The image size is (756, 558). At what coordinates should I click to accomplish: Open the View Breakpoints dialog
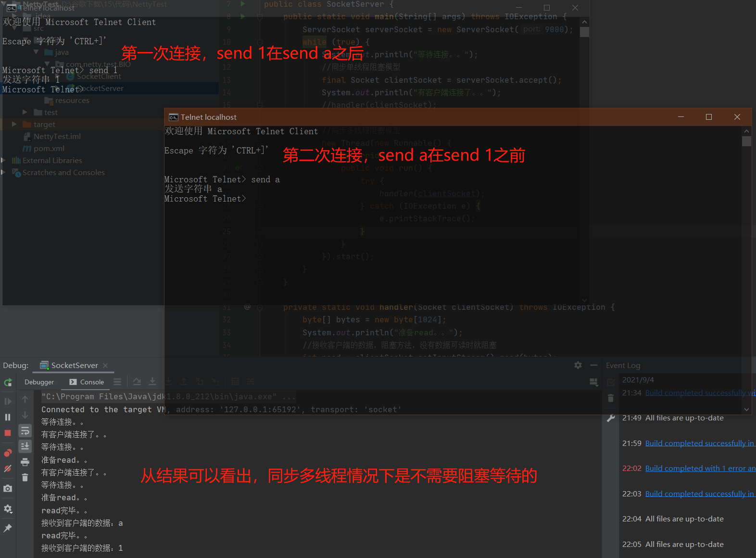pyautogui.click(x=8, y=453)
